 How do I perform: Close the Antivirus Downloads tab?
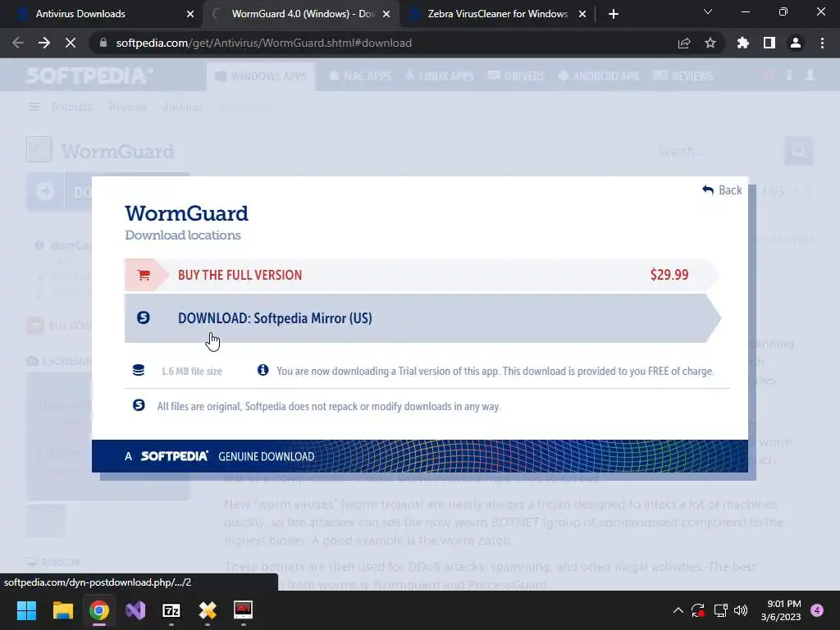click(x=190, y=14)
